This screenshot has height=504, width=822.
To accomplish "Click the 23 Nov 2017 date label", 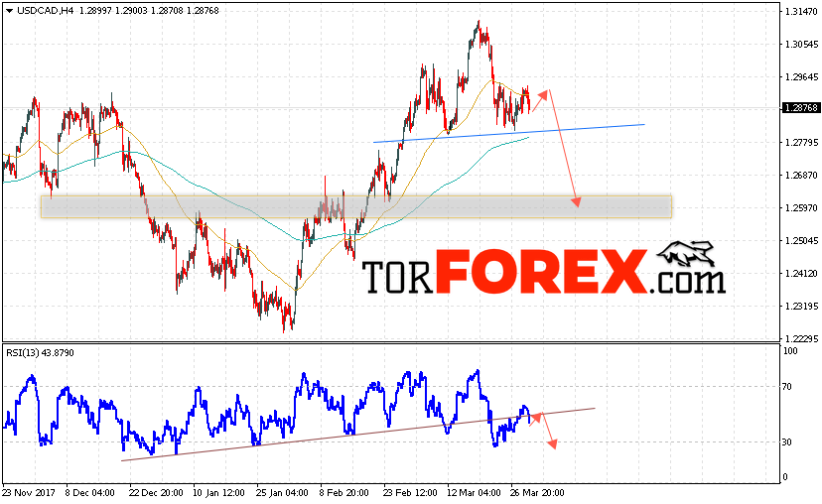I will click(x=29, y=493).
